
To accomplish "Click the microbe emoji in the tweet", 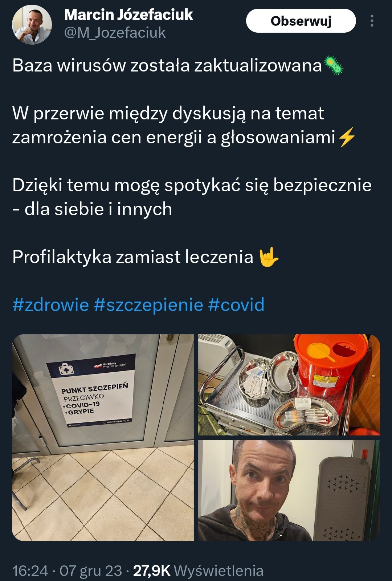I will pyautogui.click(x=333, y=66).
